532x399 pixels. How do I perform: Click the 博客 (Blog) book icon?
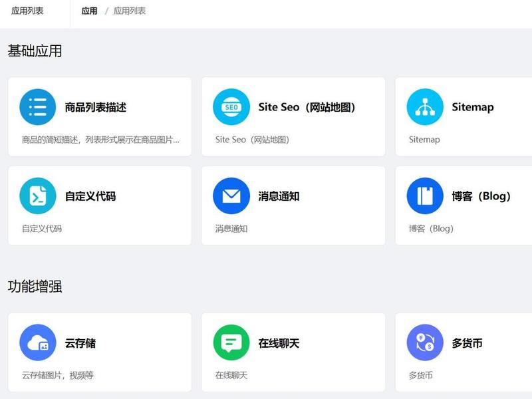[x=425, y=196]
